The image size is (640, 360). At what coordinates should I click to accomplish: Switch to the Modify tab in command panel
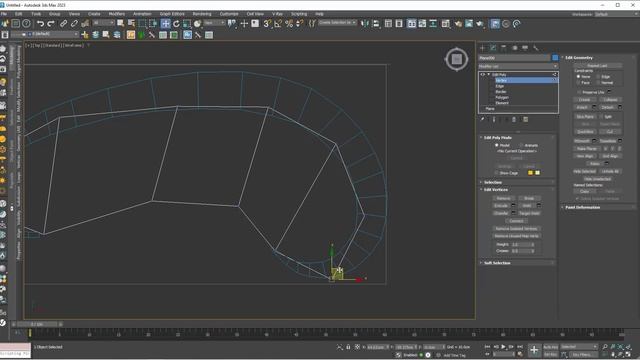click(x=493, y=48)
